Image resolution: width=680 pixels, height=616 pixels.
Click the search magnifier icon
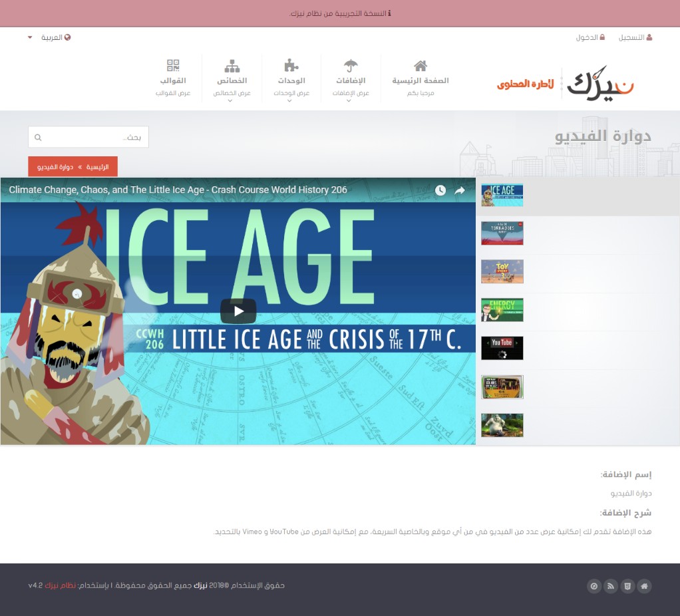coord(38,138)
